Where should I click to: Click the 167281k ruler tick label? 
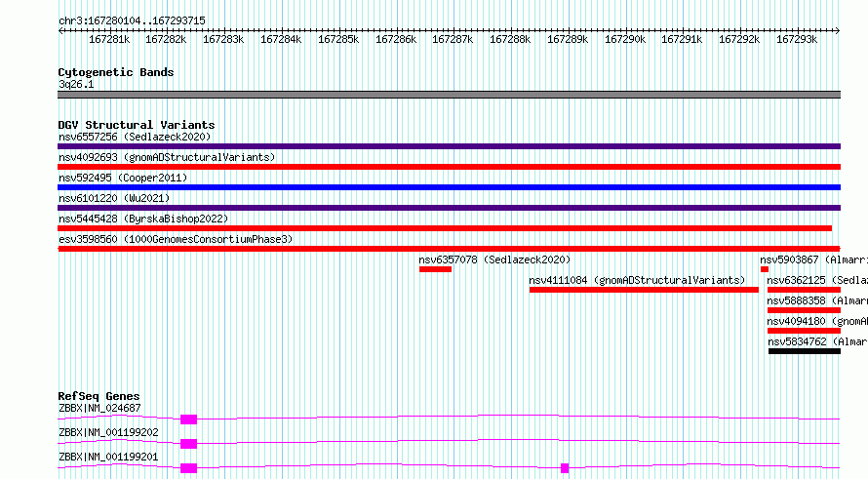click(x=109, y=39)
